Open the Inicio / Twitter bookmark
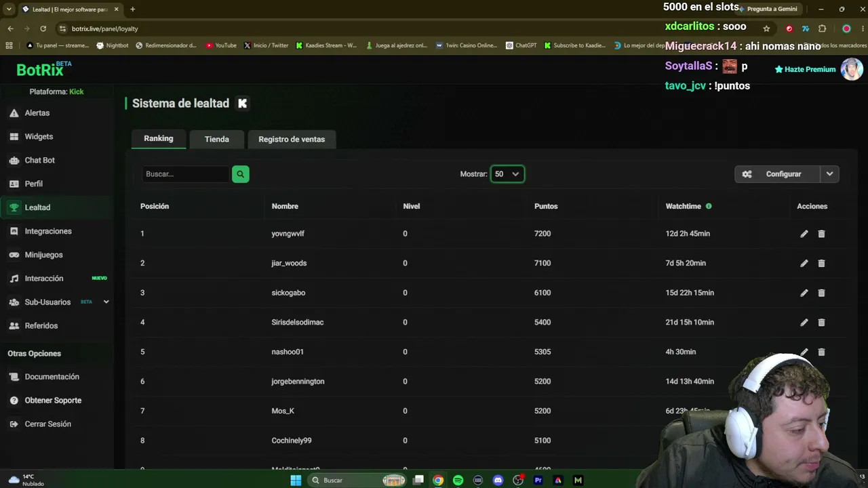Image resolution: width=868 pixels, height=488 pixels. (x=266, y=45)
